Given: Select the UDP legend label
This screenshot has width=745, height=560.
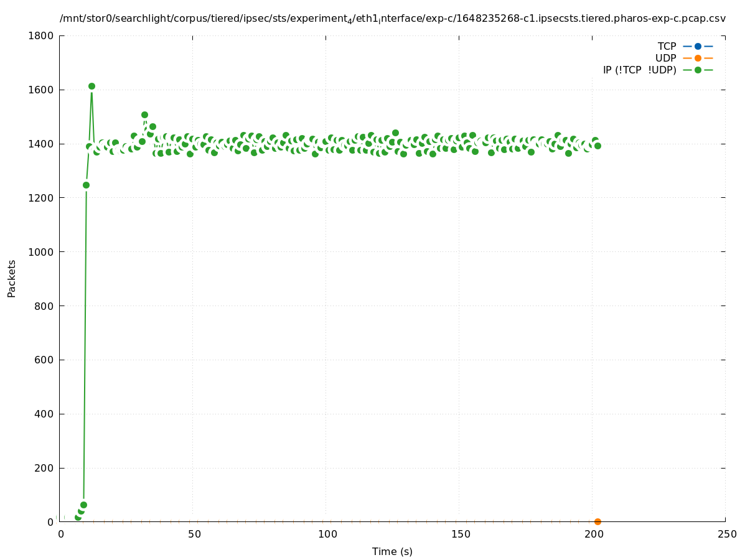Looking at the screenshot, I should tap(665, 58).
